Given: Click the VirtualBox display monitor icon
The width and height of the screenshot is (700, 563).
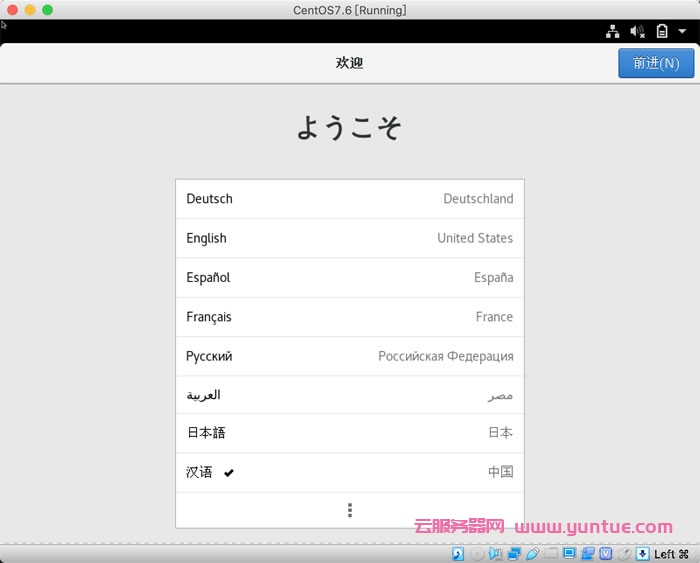Looking at the screenshot, I should 569,554.
